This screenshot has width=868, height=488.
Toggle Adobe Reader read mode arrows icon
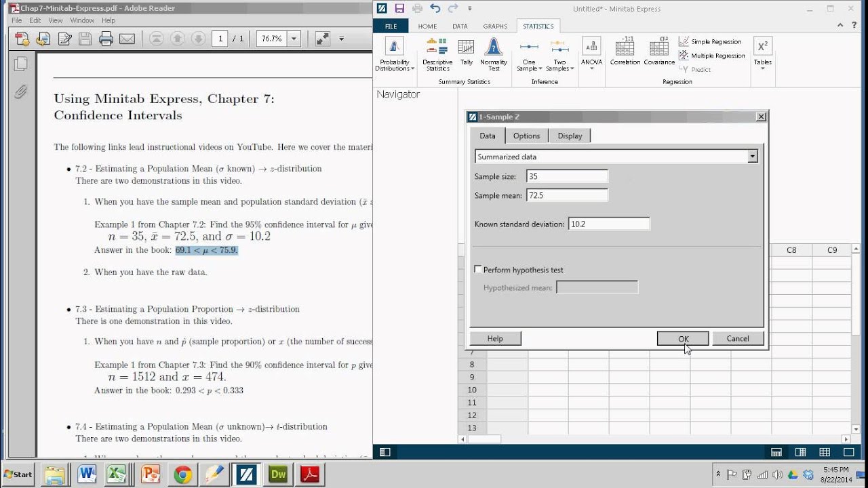pos(323,39)
